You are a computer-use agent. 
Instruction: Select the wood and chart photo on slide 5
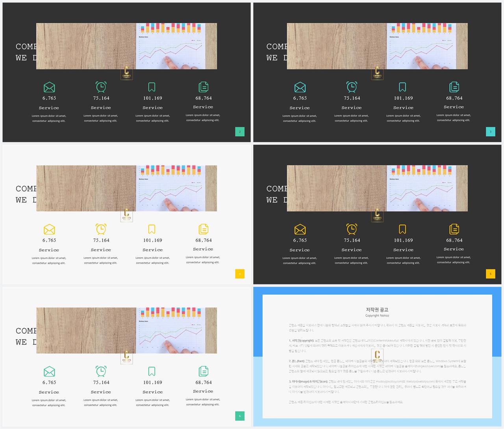pos(377,188)
